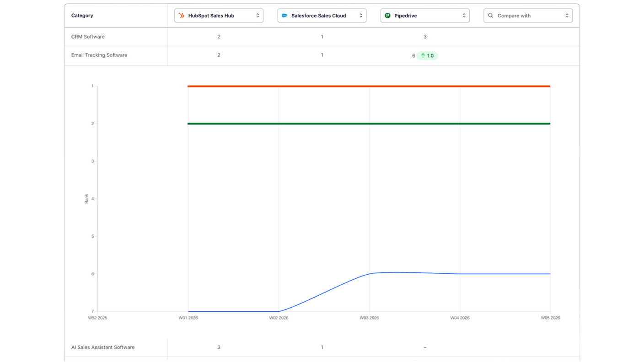This screenshot has width=644, height=362.
Task: Click HubSpot's rank 2 in Email Tracking Software
Action: [219, 55]
